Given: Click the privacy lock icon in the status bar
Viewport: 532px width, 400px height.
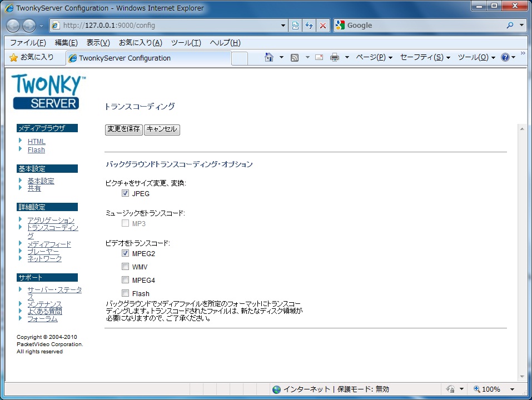Looking at the screenshot, I should (x=451, y=389).
